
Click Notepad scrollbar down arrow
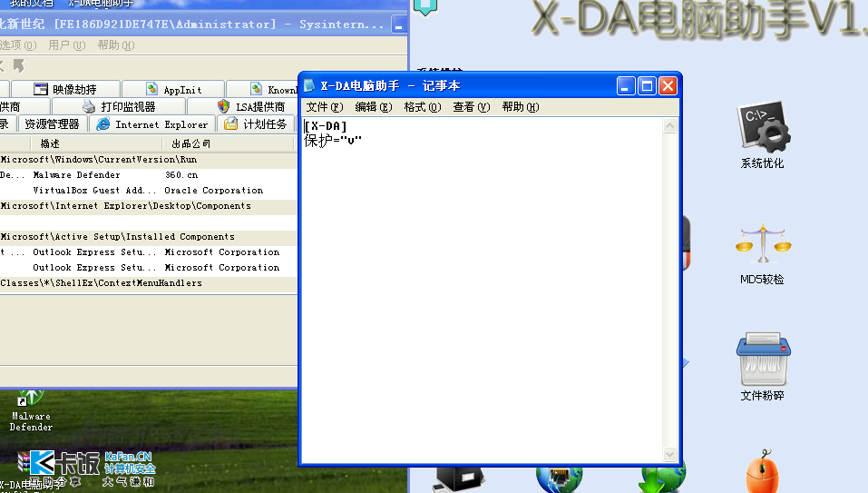coord(670,454)
